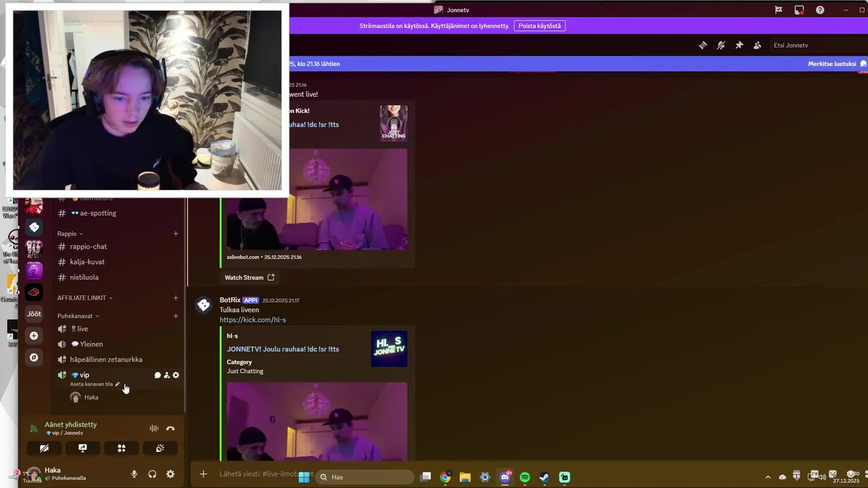Add a channel to AFFILIATE LINKIT category
Screen dimensions: 868x488
click(x=176, y=298)
